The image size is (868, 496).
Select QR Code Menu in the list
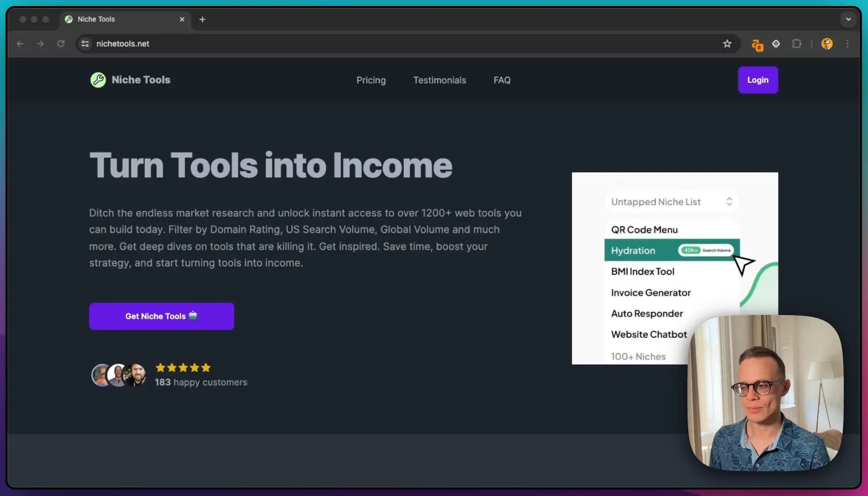(644, 230)
